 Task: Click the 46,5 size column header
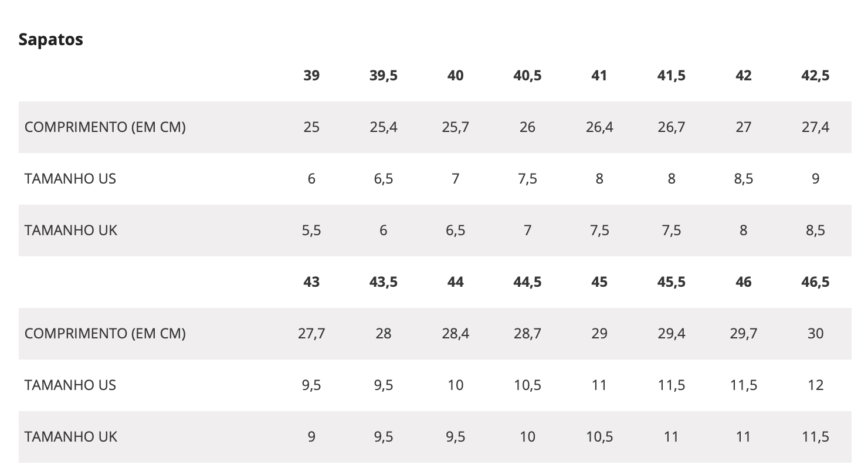[815, 282]
